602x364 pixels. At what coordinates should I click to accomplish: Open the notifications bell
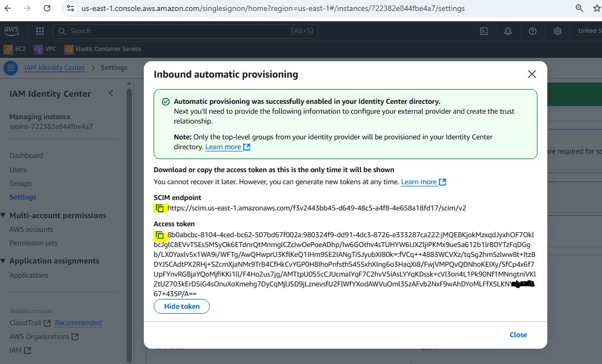point(509,31)
